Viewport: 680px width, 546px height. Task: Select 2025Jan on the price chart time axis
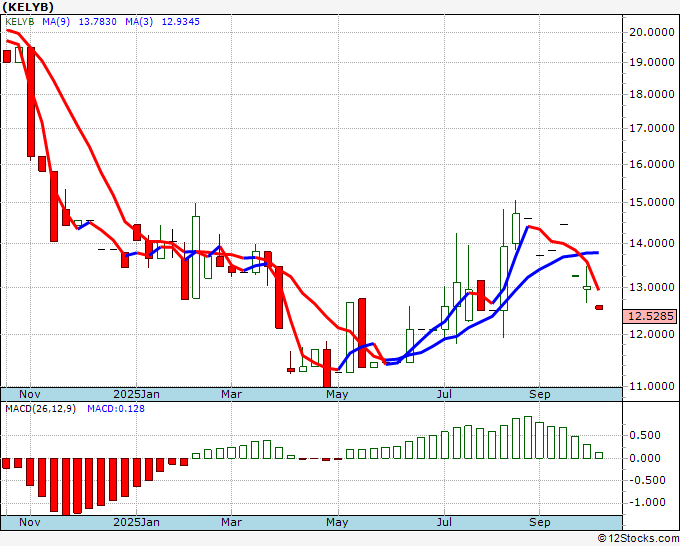(x=136, y=394)
